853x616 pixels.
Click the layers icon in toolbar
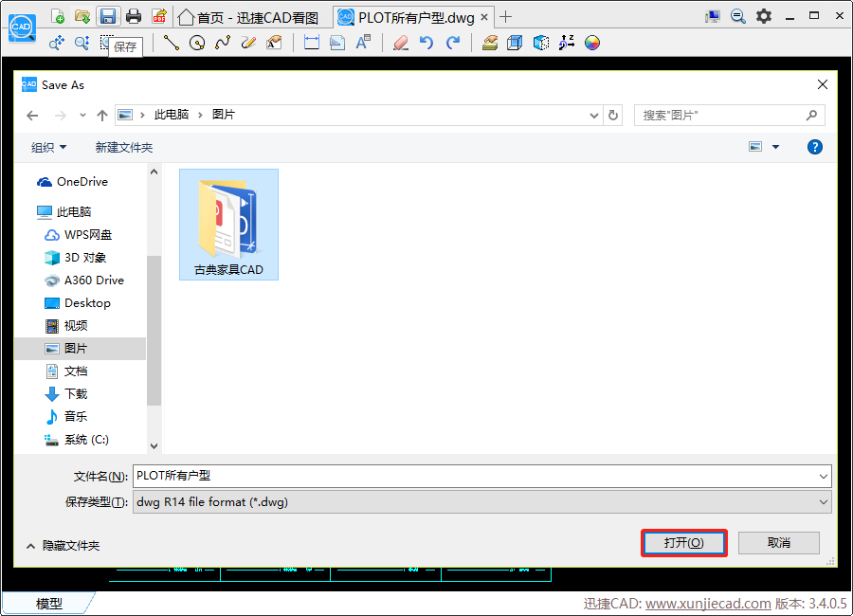490,43
